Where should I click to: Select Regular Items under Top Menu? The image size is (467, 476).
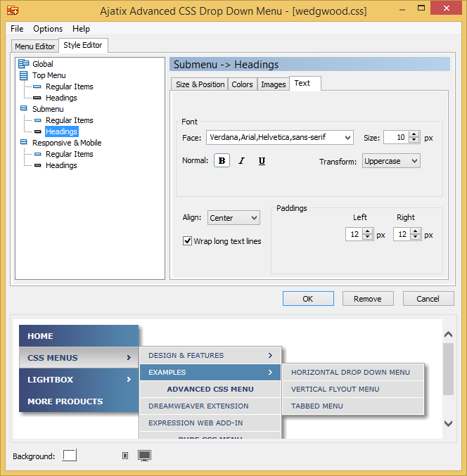click(69, 86)
